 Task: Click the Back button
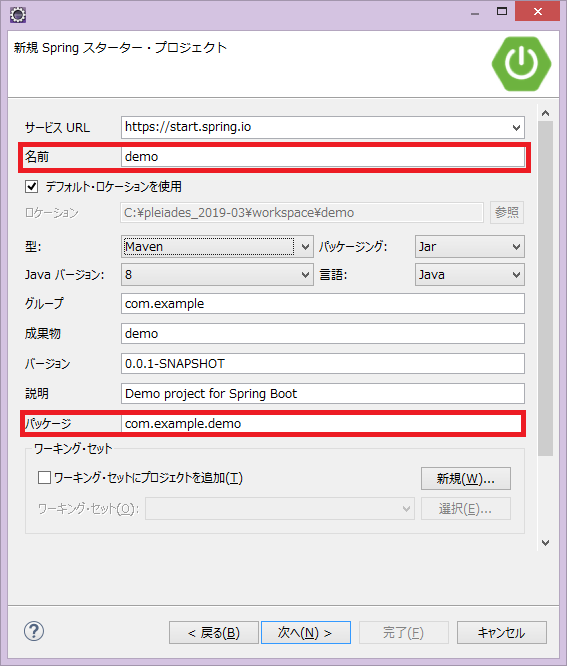click(x=214, y=633)
